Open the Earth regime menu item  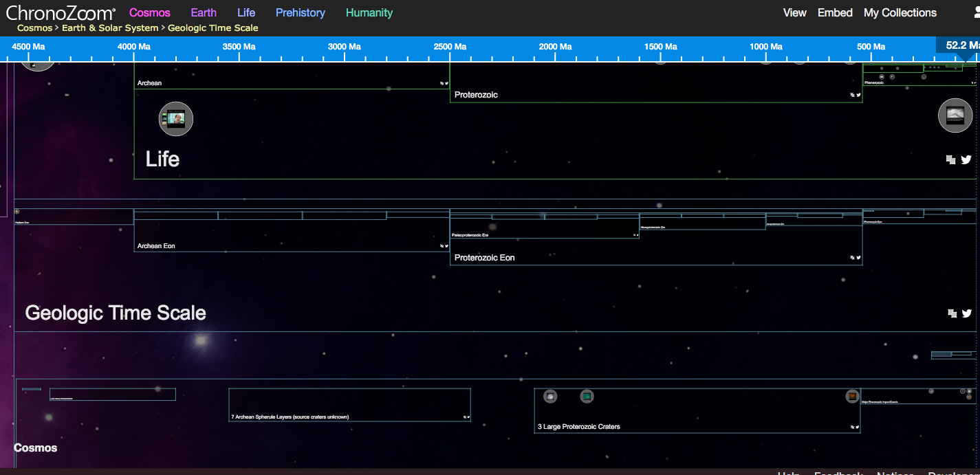coord(204,12)
